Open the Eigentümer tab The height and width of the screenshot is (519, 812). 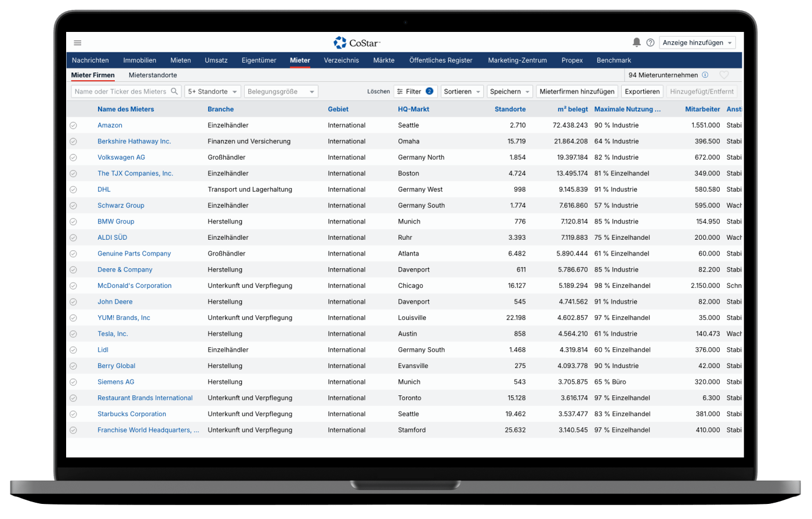pos(259,60)
